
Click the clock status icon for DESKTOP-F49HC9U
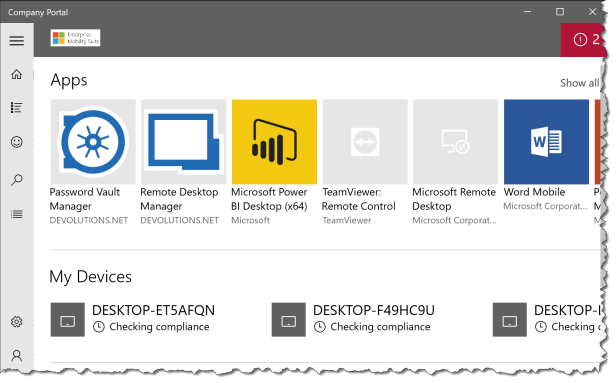320,327
